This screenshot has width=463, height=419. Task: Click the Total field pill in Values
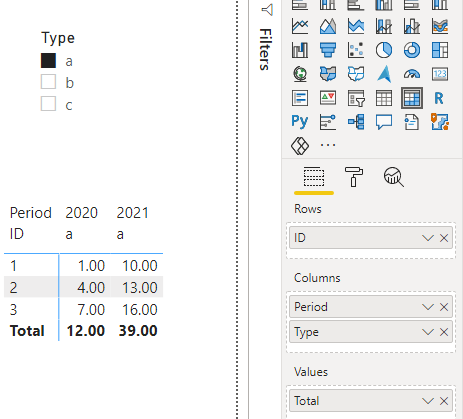click(x=371, y=401)
